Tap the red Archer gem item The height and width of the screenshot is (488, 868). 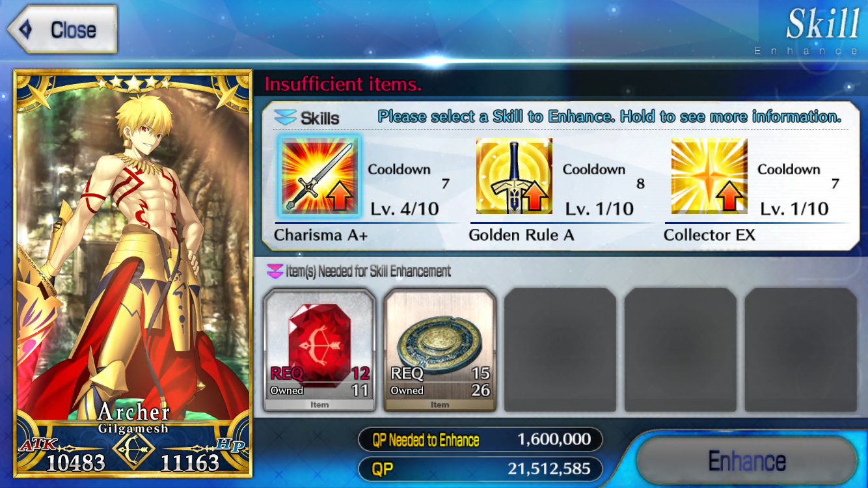(319, 351)
